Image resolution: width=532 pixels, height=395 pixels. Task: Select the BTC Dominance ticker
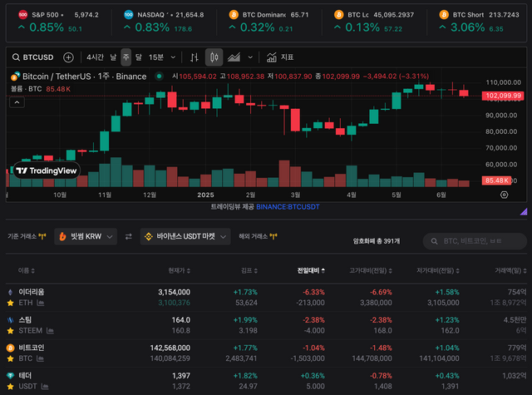pos(269,22)
